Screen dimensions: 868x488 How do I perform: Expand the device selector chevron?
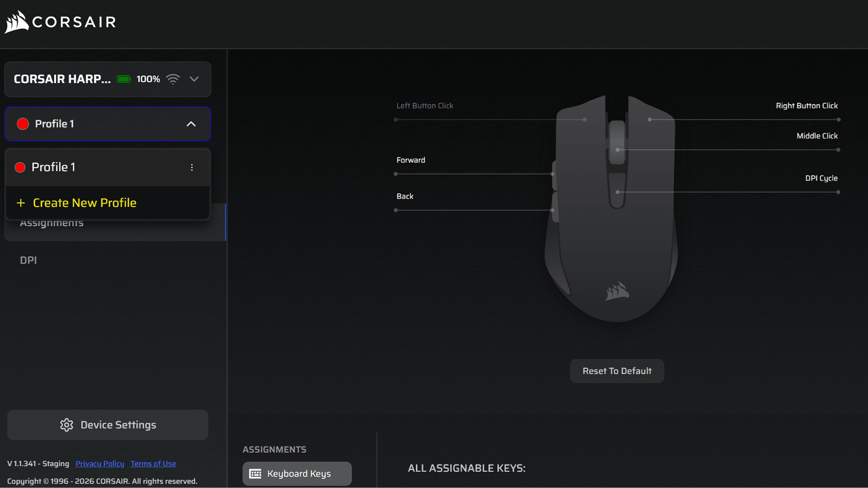[x=194, y=79]
